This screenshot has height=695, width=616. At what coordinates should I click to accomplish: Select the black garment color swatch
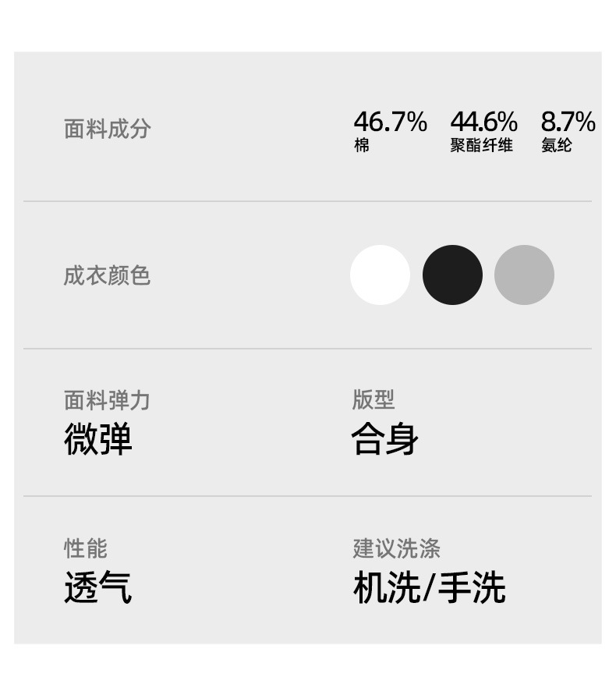click(452, 275)
